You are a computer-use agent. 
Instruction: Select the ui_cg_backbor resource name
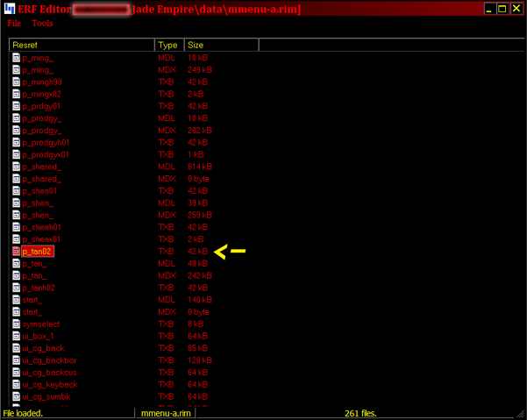click(49, 360)
